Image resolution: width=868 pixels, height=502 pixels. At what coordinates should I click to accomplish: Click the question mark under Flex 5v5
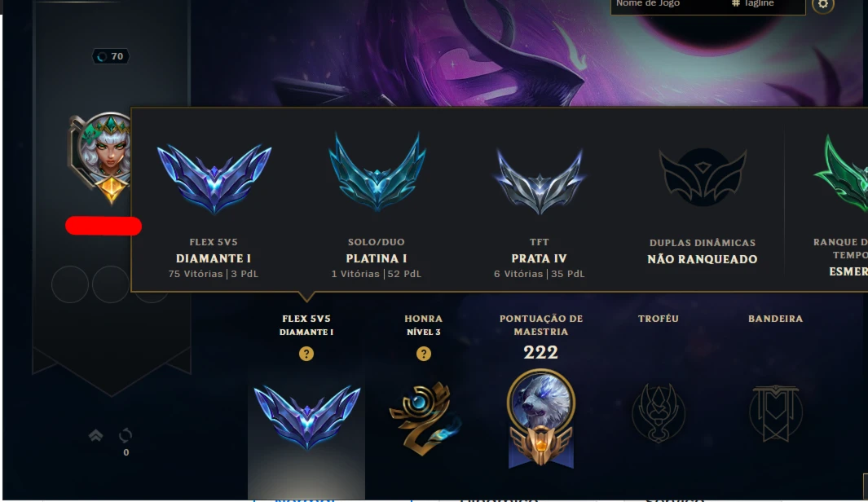pyautogui.click(x=306, y=354)
